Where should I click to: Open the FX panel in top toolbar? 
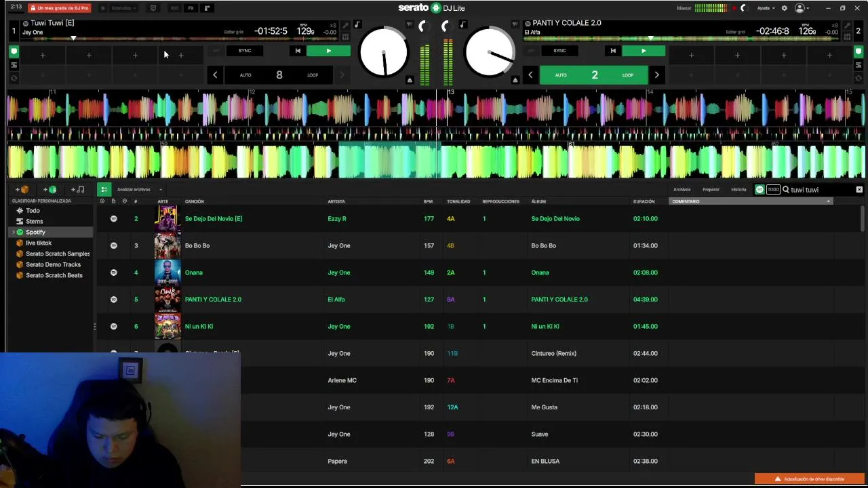point(191,8)
